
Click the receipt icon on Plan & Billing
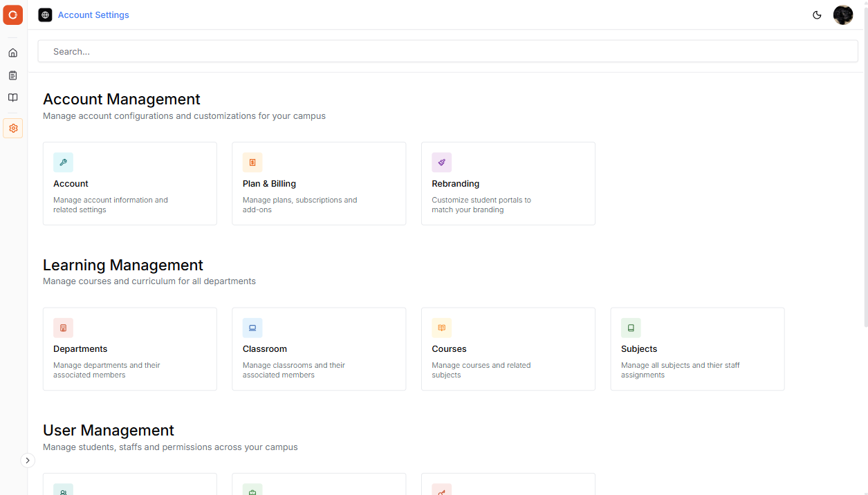252,162
